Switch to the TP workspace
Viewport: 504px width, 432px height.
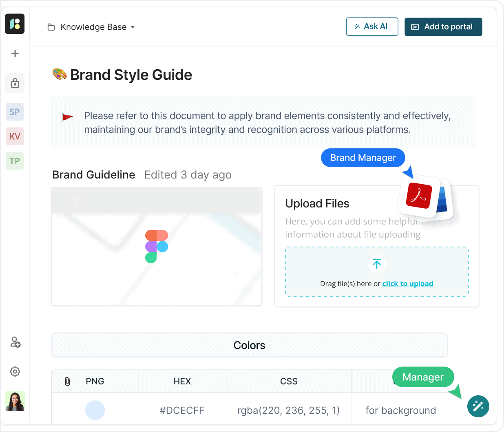click(15, 161)
